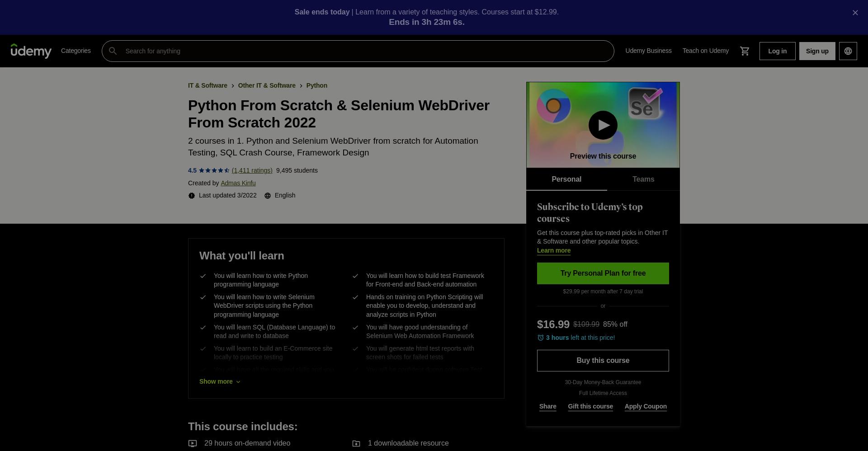Click the on-demand video icon

(x=193, y=444)
